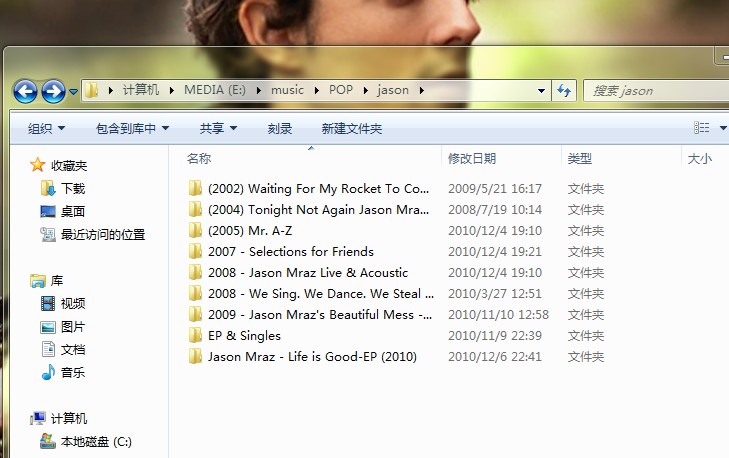Open 最近访问的位置 in the favorites
The width and height of the screenshot is (729, 458).
(x=103, y=234)
